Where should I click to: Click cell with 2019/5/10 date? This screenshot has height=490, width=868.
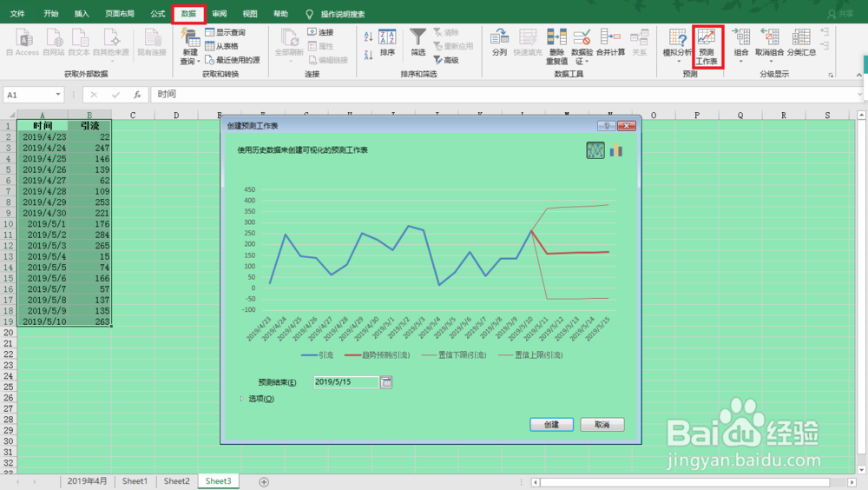[43, 321]
